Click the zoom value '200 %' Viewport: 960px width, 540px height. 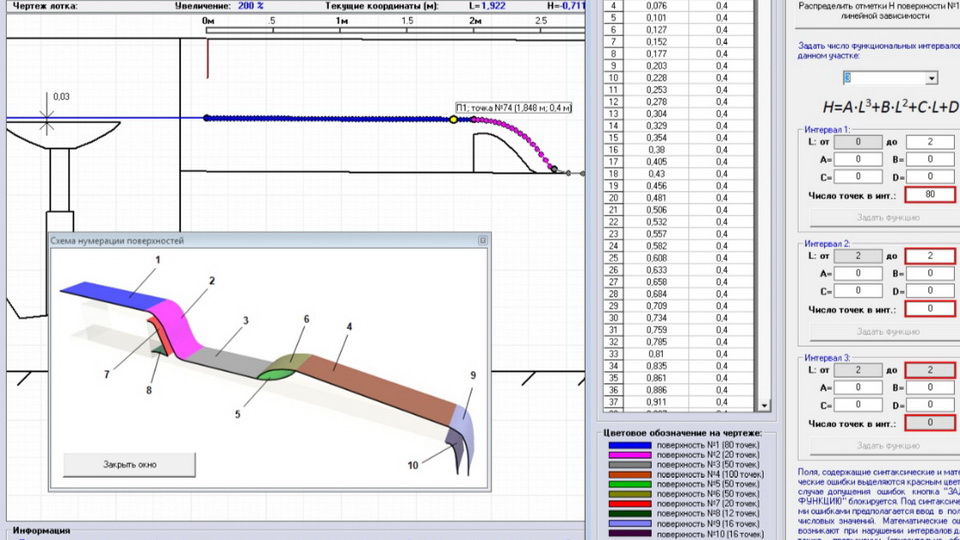pos(250,6)
